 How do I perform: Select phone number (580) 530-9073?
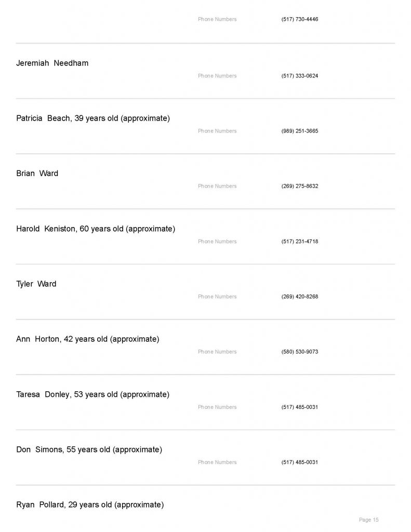300,352
